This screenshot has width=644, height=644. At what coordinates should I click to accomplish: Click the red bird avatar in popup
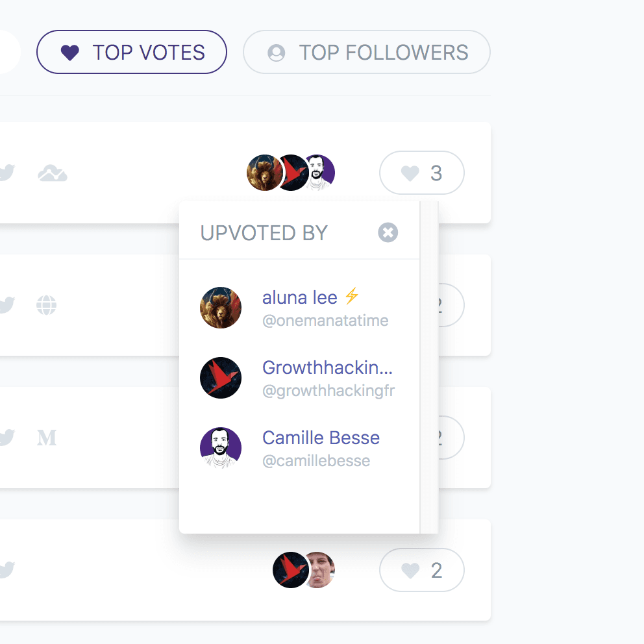click(x=221, y=378)
